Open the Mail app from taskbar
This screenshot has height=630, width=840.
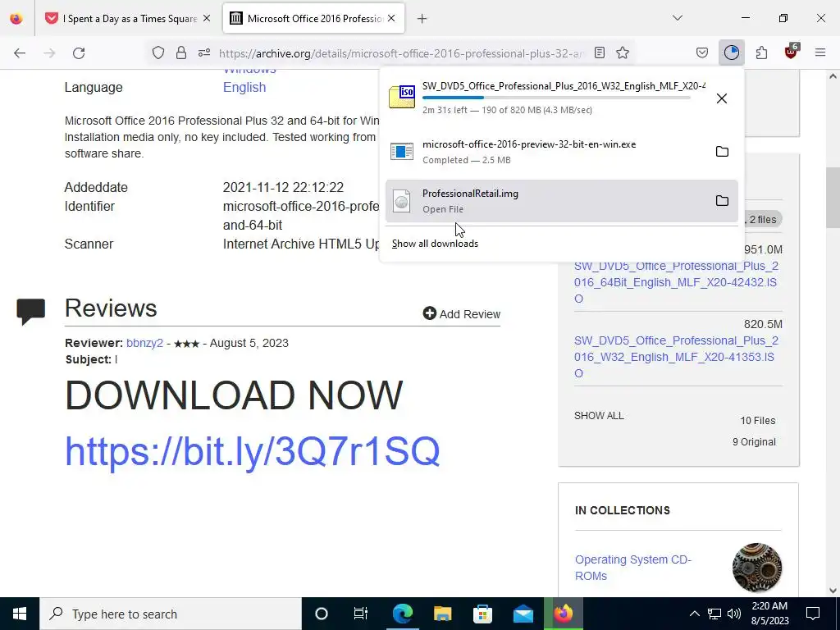(x=523, y=614)
